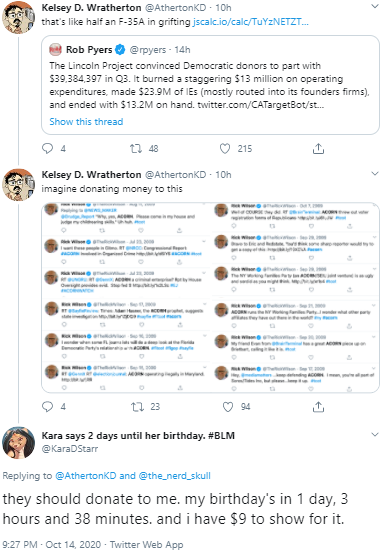Image resolution: width=383 pixels, height=557 pixels.
Task: Retweet the tweet with 23 retweets
Action: click(137, 406)
